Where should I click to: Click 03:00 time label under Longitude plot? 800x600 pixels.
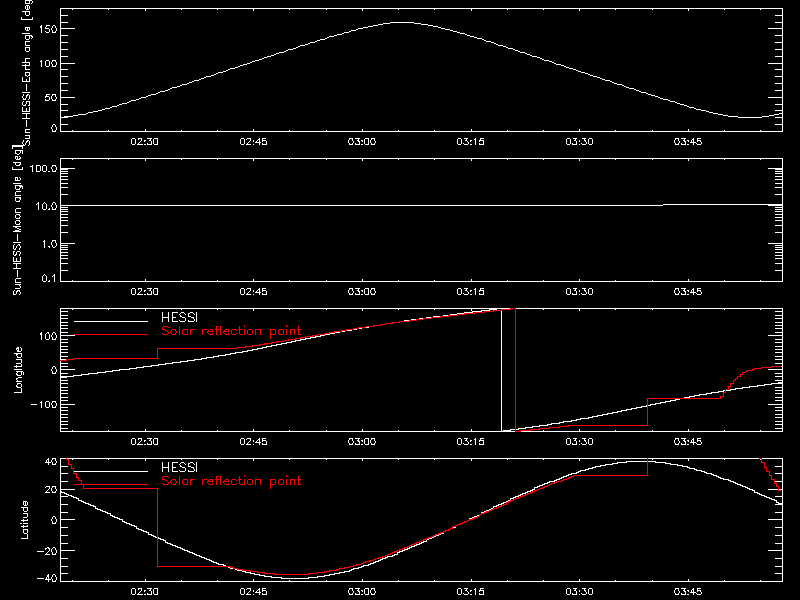(x=362, y=441)
